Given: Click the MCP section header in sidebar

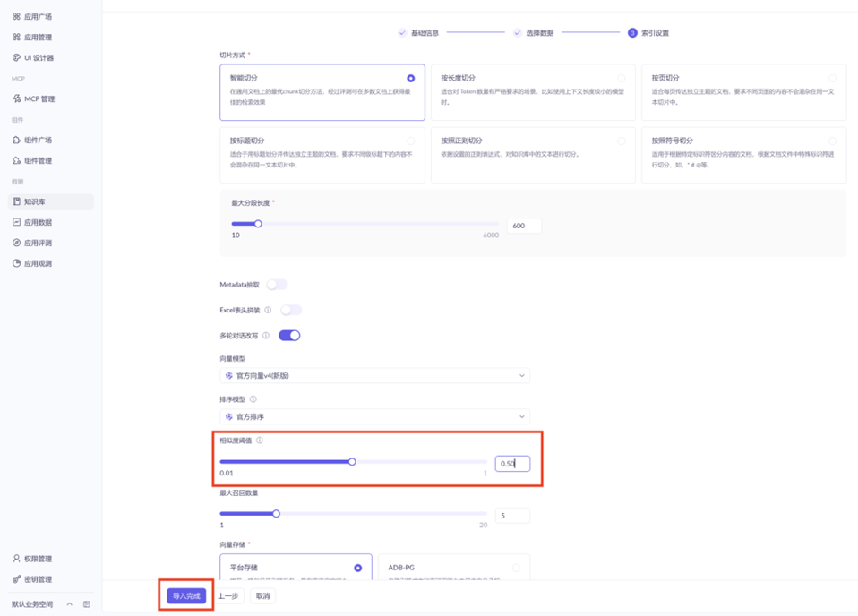Looking at the screenshot, I should click(x=18, y=78).
